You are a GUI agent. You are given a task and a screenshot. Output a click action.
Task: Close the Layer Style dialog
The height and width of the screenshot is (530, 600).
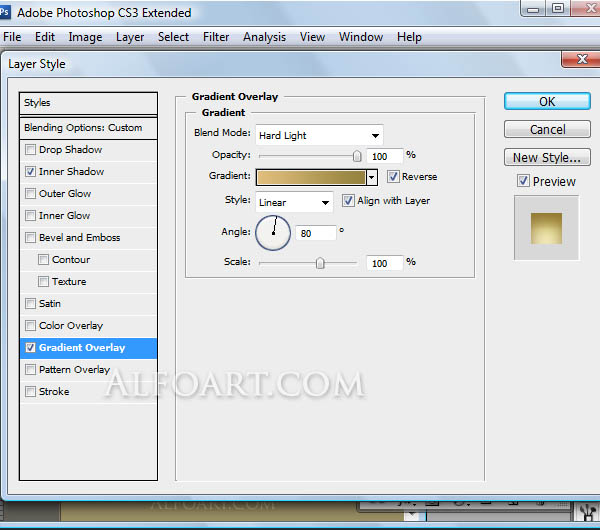(582, 59)
